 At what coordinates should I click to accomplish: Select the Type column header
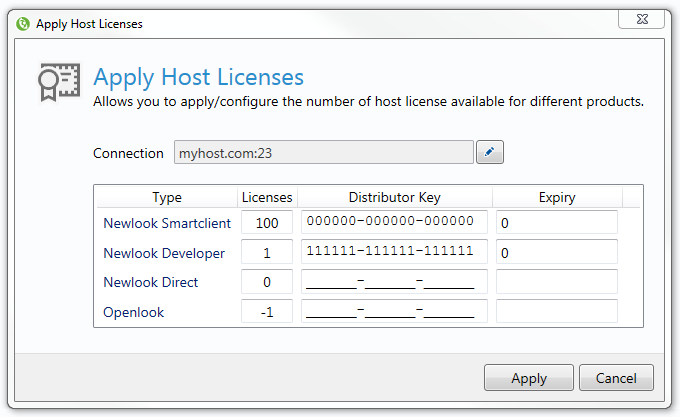point(167,197)
